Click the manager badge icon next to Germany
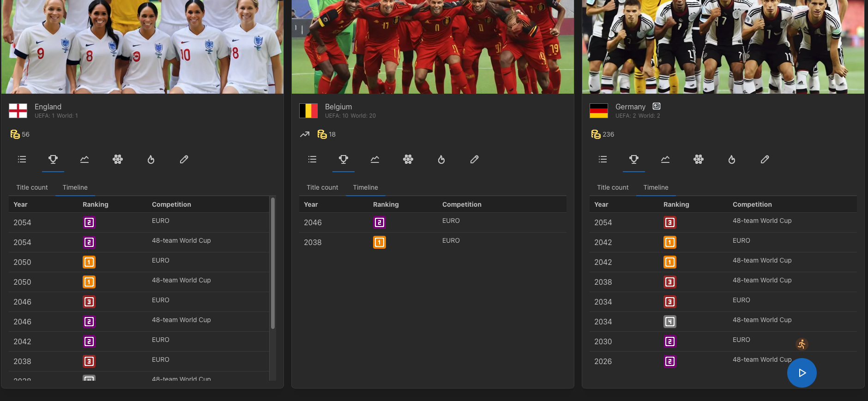This screenshot has width=868, height=401. 657,106
